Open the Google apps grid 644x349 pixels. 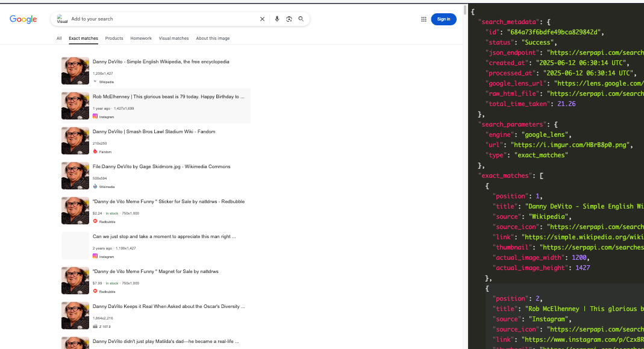pos(424,19)
